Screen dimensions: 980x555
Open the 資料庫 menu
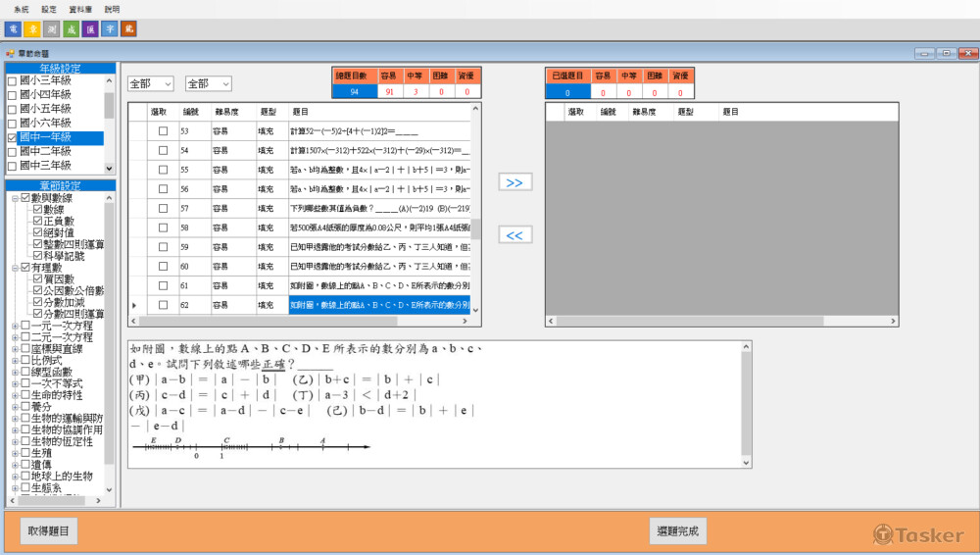[x=80, y=9]
